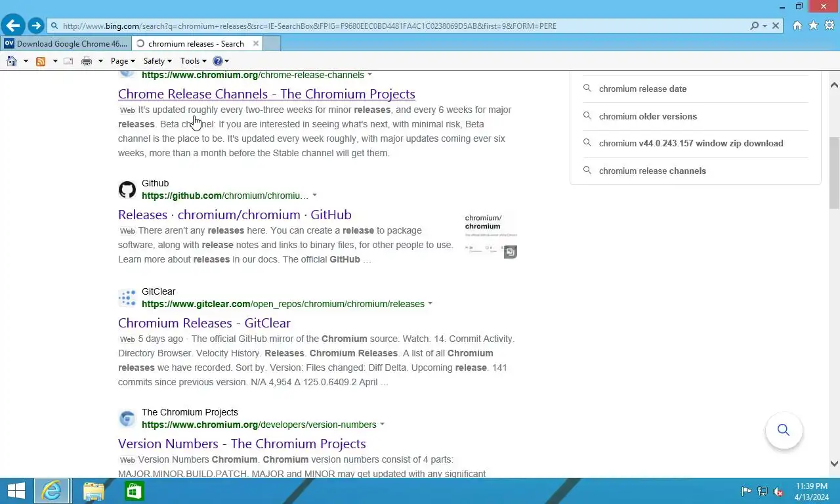
Task: Open Chrome Release Channels - The Chromium Projects link
Action: [266, 94]
